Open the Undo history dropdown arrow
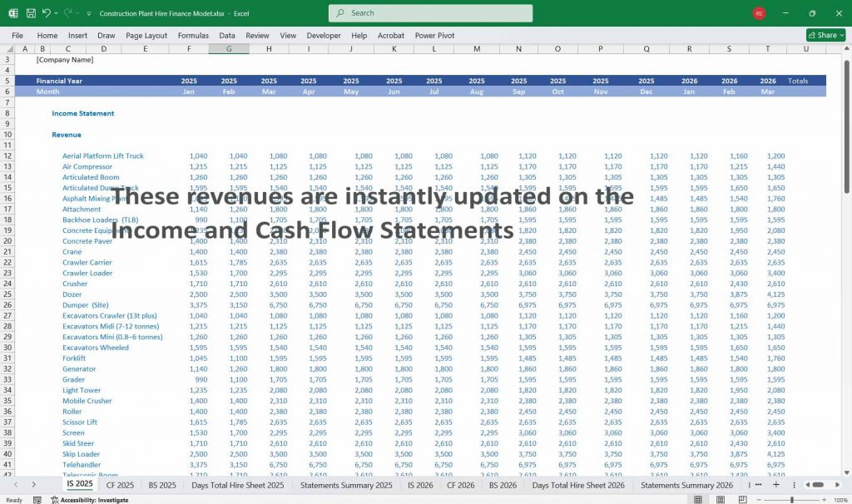The width and height of the screenshot is (852, 504). (57, 13)
